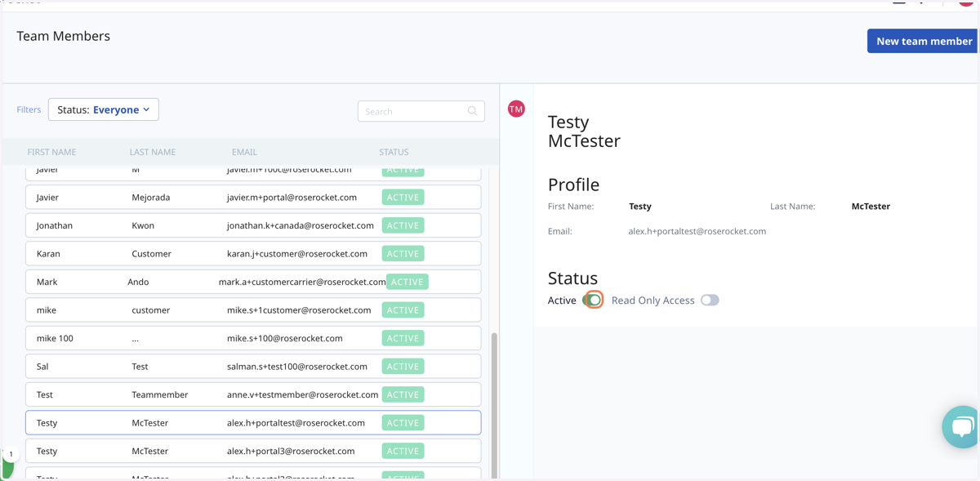Enable the Read Only Access switch

click(x=710, y=301)
